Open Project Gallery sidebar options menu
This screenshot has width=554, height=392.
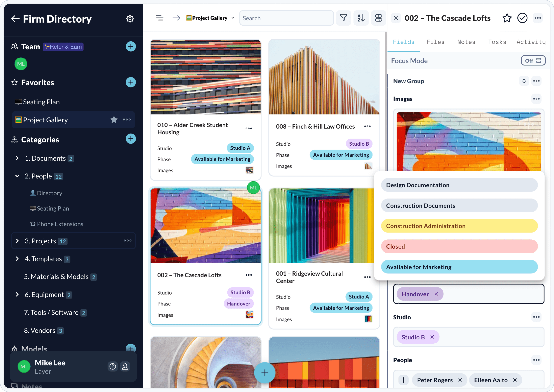[x=127, y=119]
